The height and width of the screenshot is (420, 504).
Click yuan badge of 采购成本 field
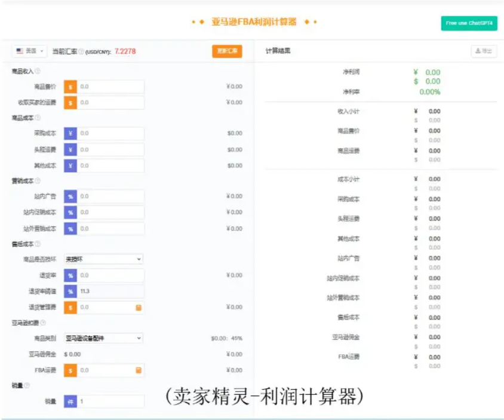(70, 133)
